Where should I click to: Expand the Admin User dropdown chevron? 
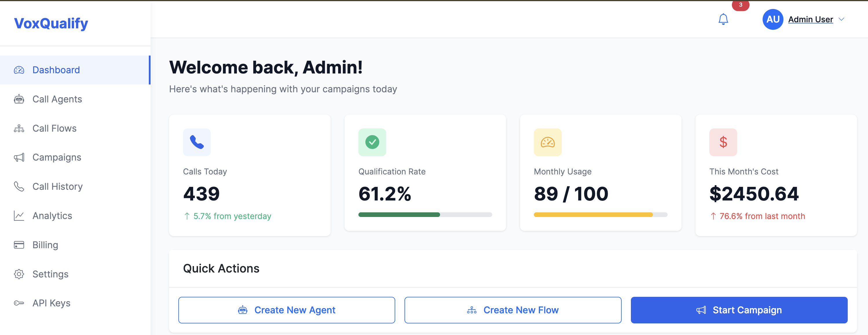pos(842,19)
